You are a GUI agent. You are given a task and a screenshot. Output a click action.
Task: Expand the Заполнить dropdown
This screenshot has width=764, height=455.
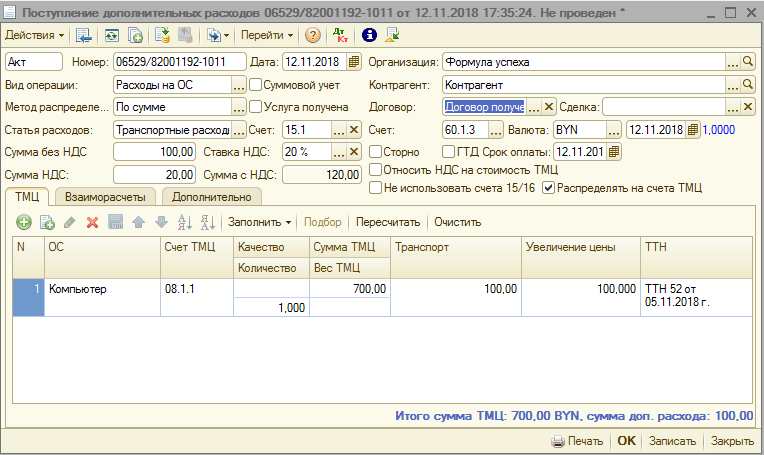coord(260,222)
